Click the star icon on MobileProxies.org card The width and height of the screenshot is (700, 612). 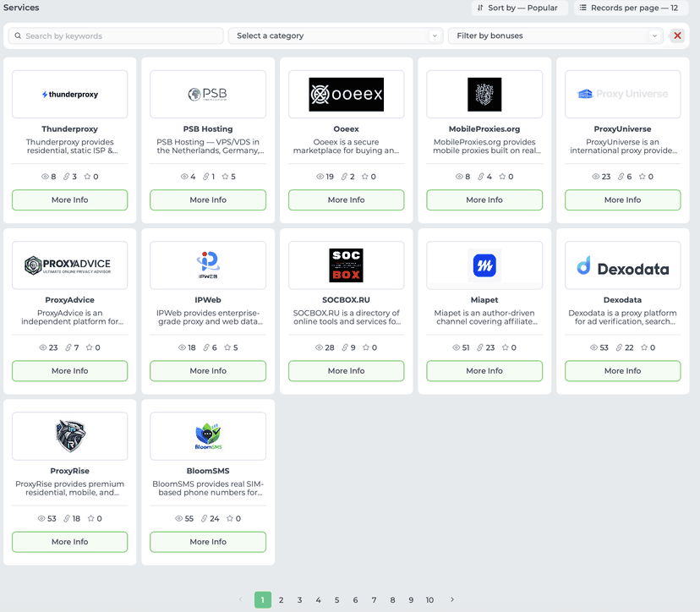[x=502, y=177]
